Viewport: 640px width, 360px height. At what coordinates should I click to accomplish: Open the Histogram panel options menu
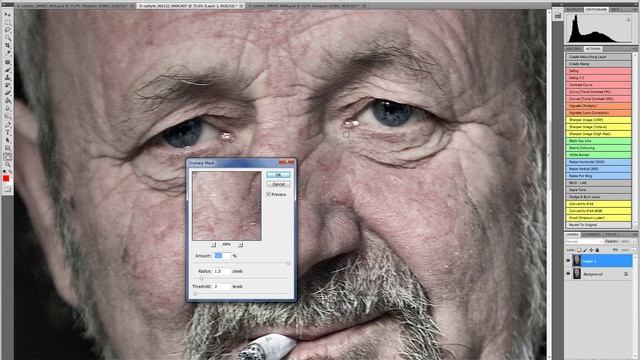click(635, 9)
